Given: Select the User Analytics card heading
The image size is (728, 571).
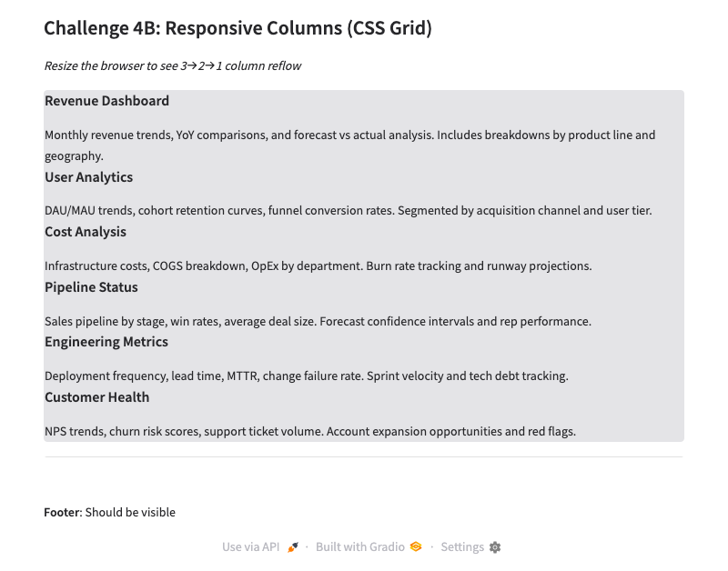Looking at the screenshot, I should [x=88, y=177].
